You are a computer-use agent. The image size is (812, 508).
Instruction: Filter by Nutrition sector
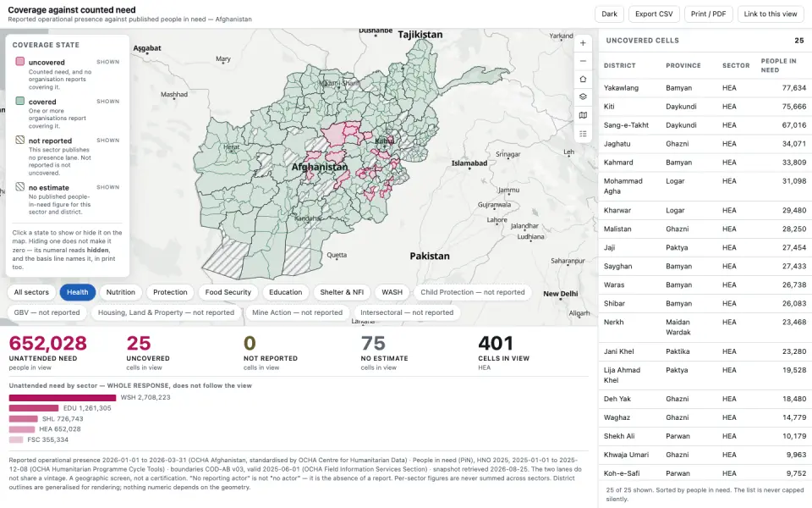pyautogui.click(x=121, y=292)
